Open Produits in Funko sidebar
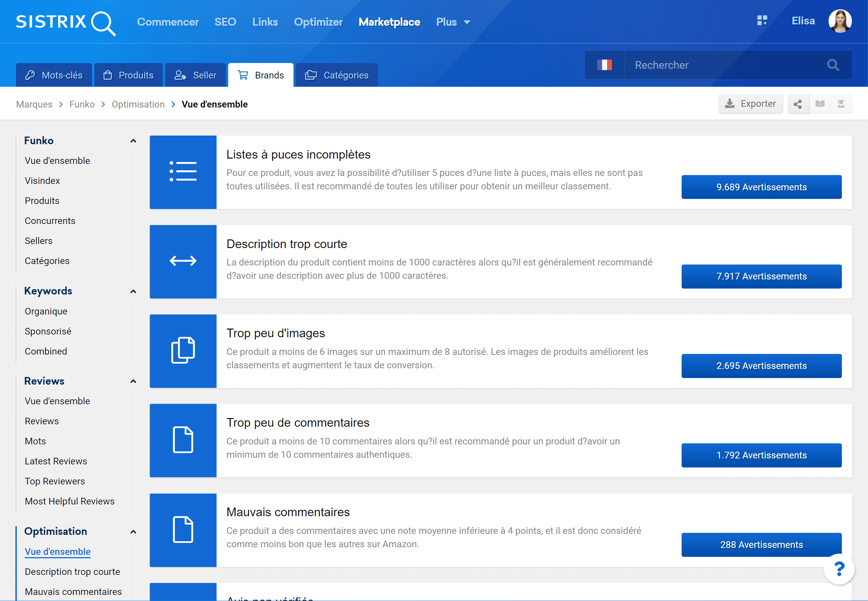 pos(42,201)
